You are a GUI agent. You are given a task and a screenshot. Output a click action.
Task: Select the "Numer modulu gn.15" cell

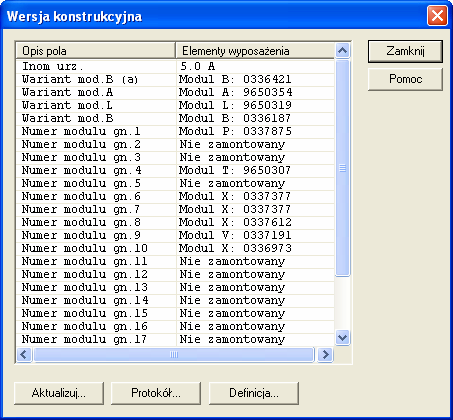pos(96,313)
